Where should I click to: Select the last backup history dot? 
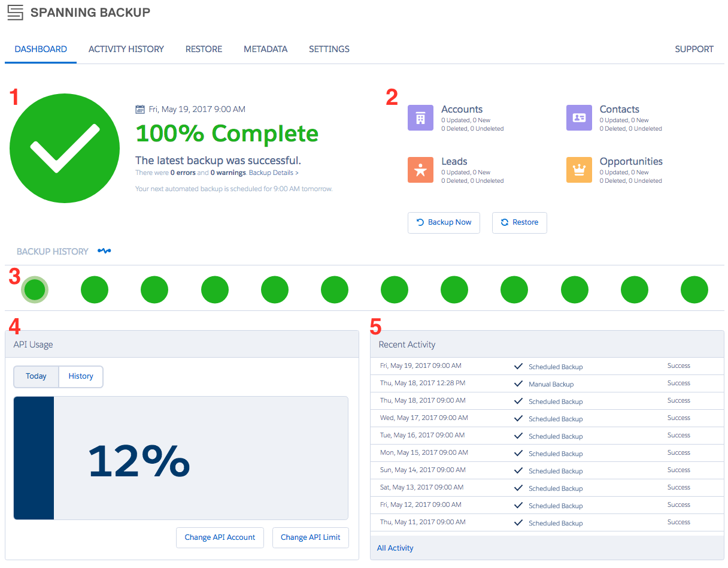point(694,290)
